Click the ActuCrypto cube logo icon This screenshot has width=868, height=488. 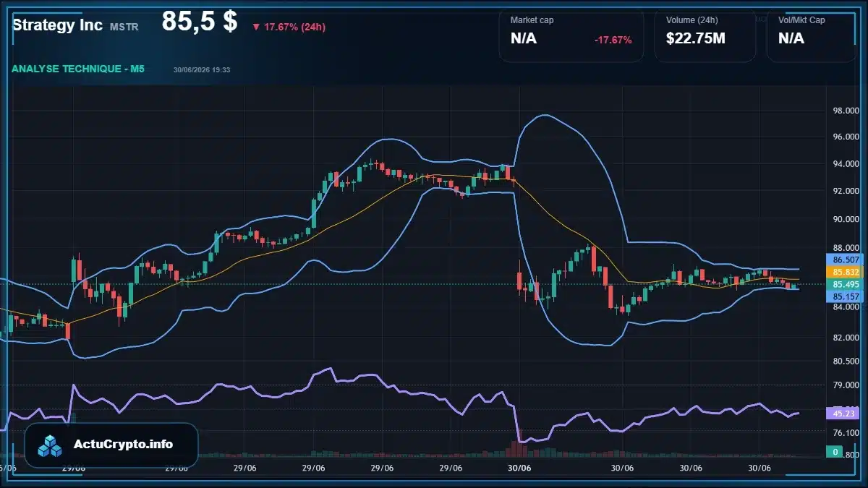(x=51, y=445)
